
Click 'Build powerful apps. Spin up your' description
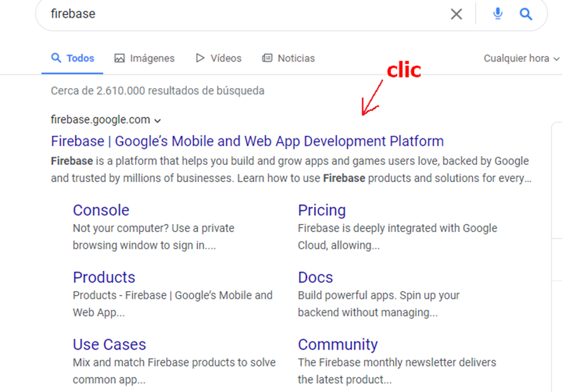(x=379, y=304)
